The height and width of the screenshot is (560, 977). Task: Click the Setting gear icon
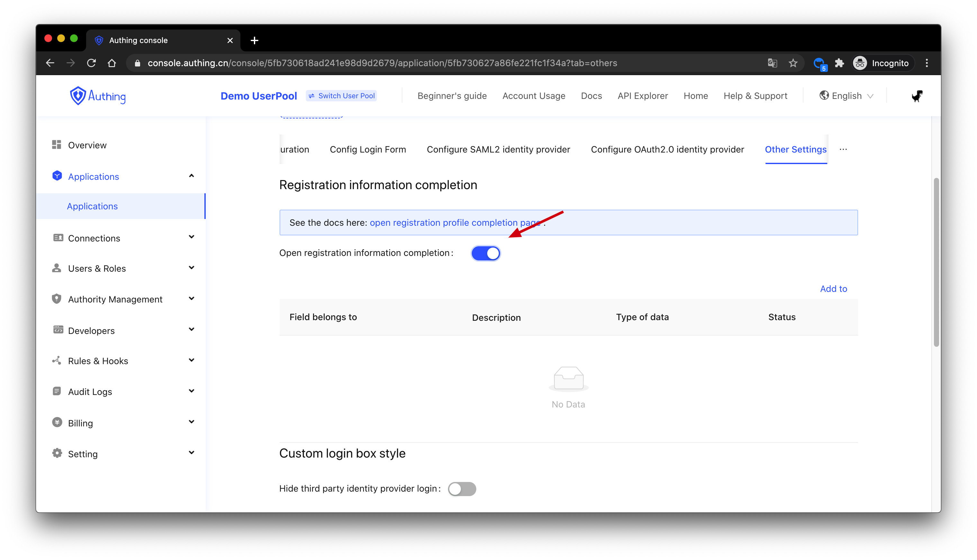(57, 453)
